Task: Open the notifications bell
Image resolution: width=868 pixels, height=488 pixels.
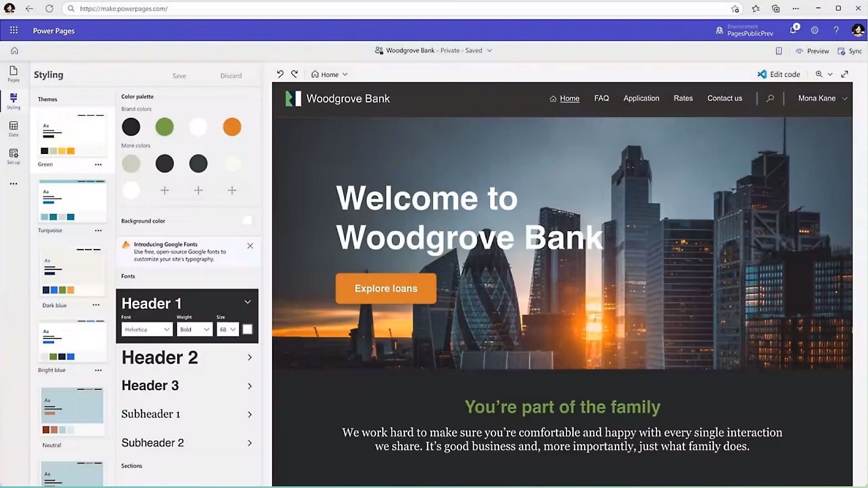Action: (x=793, y=31)
